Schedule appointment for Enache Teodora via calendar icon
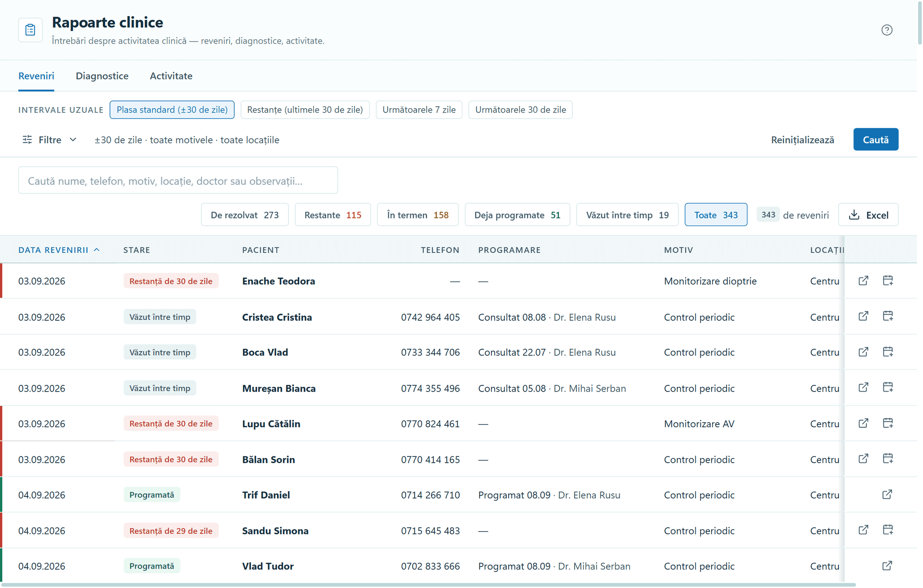This screenshot has height=588, width=923. click(x=888, y=281)
